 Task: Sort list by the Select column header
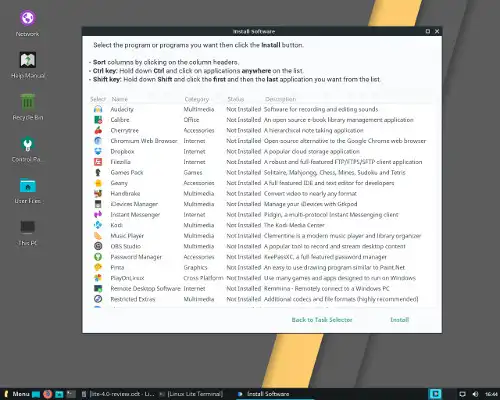[x=98, y=99]
